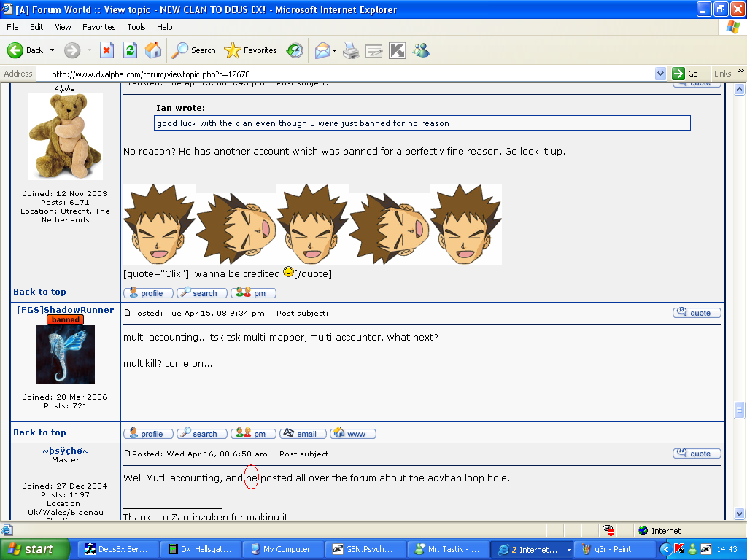Stop page loading with red X icon
The image size is (747, 560).
point(107,50)
